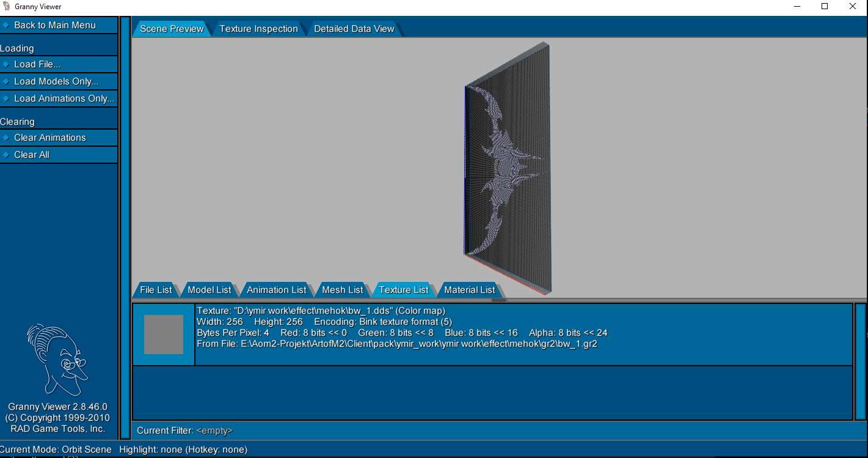
Task: Choose Load Animations Only...
Action: coord(64,98)
